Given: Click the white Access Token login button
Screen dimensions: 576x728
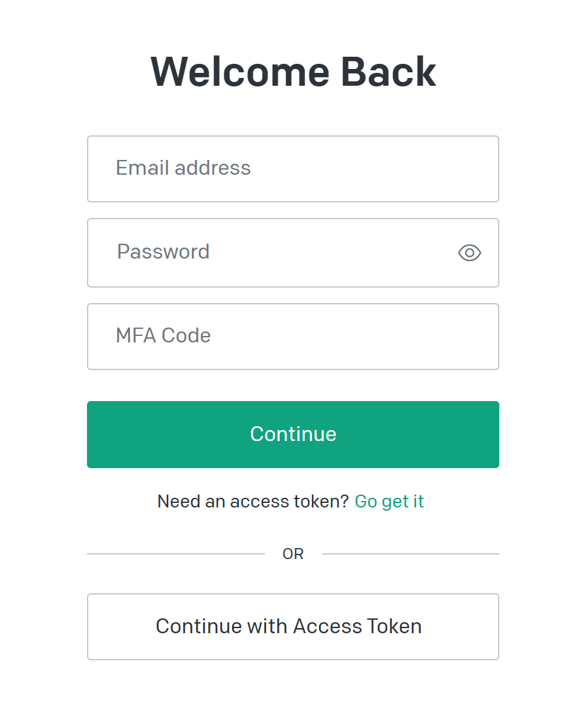Looking at the screenshot, I should point(293,627).
